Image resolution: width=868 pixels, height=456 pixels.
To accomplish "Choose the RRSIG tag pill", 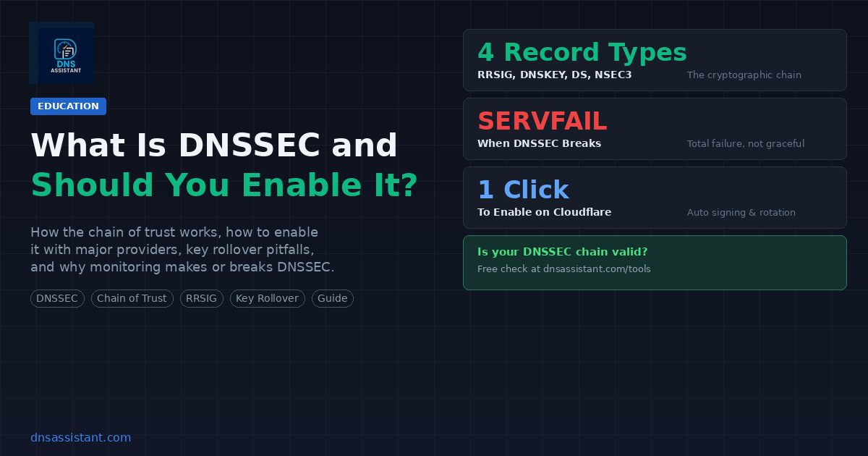I will pos(202,298).
